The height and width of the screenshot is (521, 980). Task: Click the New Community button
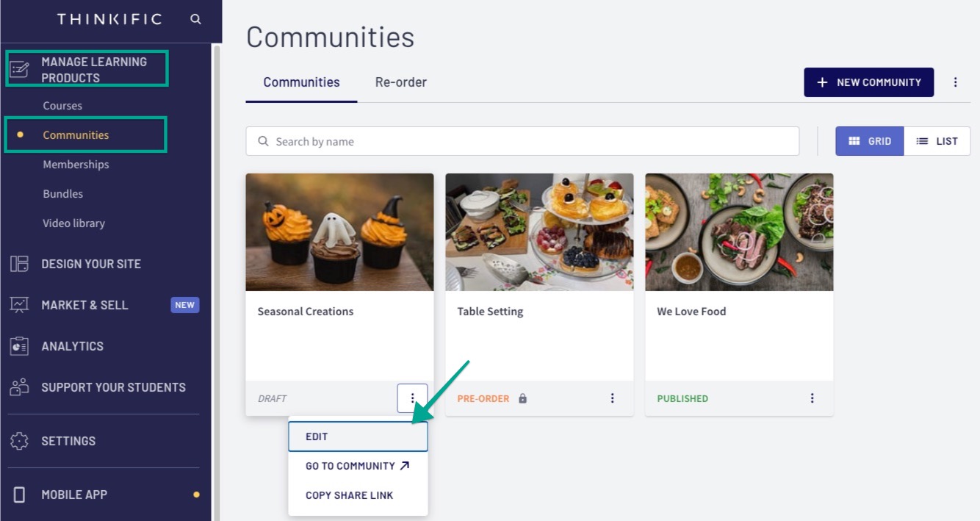868,82
